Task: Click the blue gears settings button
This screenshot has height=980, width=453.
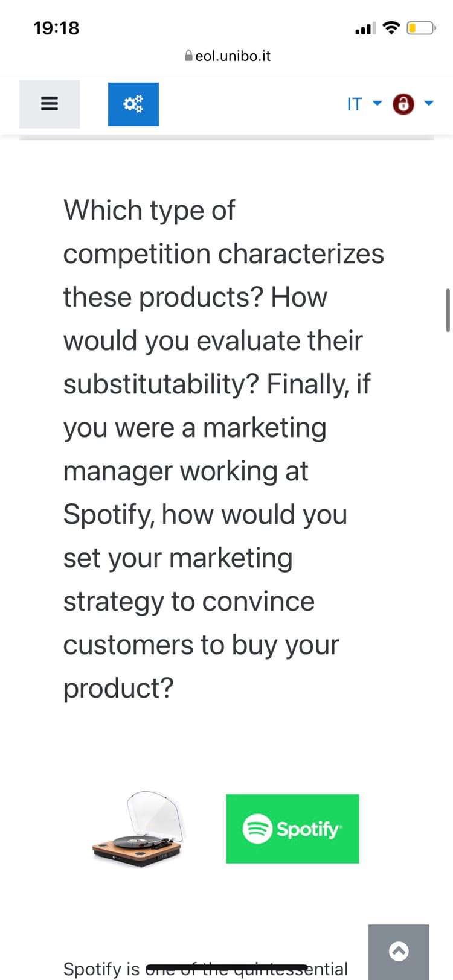Action: [x=133, y=104]
